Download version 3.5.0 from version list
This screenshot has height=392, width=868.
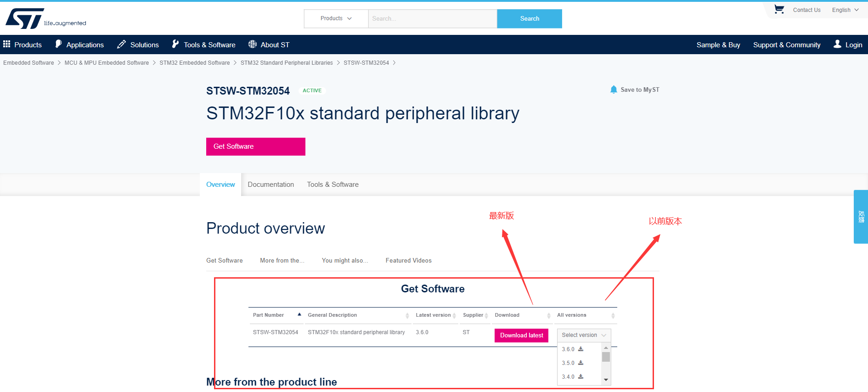tap(581, 363)
